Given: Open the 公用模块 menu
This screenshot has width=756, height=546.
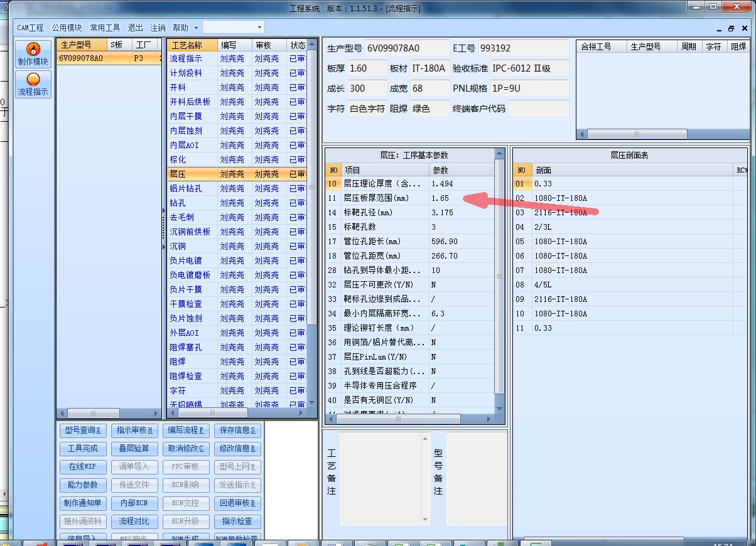Looking at the screenshot, I should coord(67,28).
